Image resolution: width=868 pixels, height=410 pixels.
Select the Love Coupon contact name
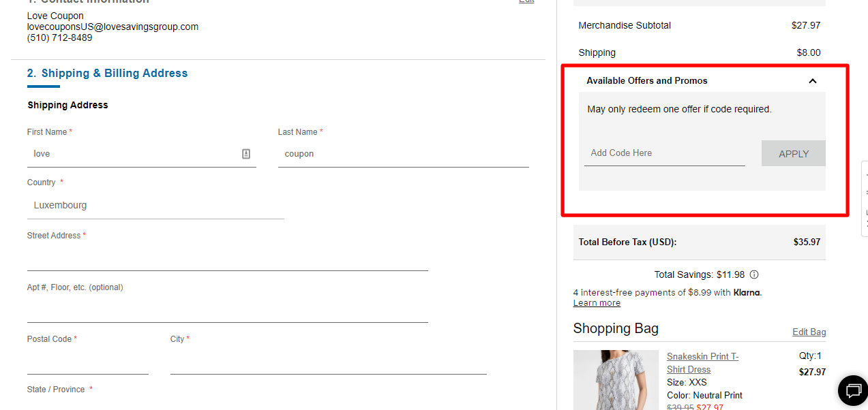coord(55,16)
